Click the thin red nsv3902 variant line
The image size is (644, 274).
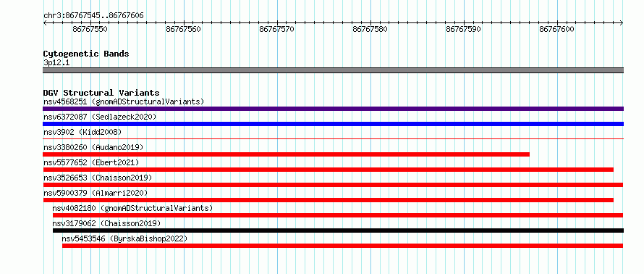[x=333, y=138]
